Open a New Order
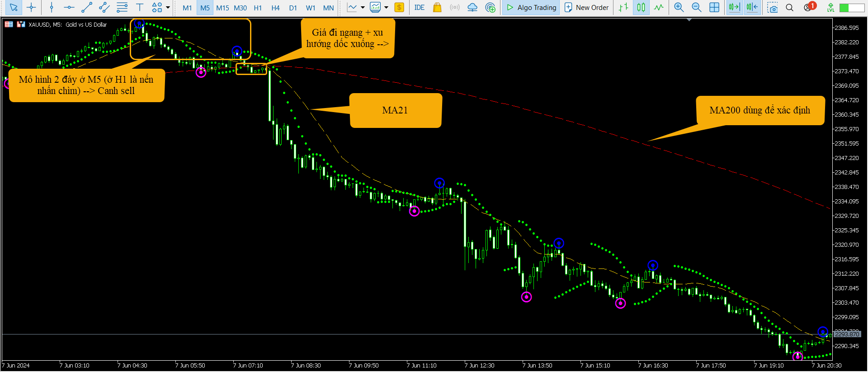This screenshot has height=372, width=868. pos(587,8)
